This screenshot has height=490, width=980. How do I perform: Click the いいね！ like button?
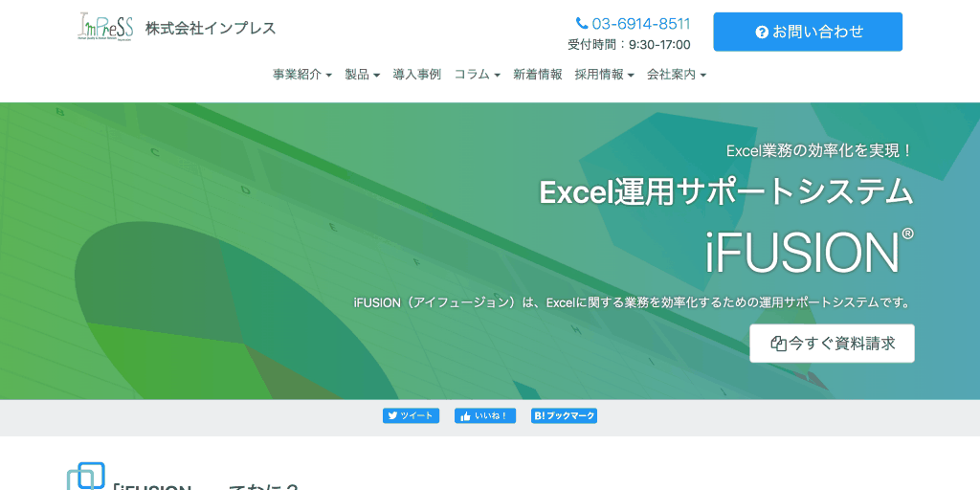click(x=485, y=415)
